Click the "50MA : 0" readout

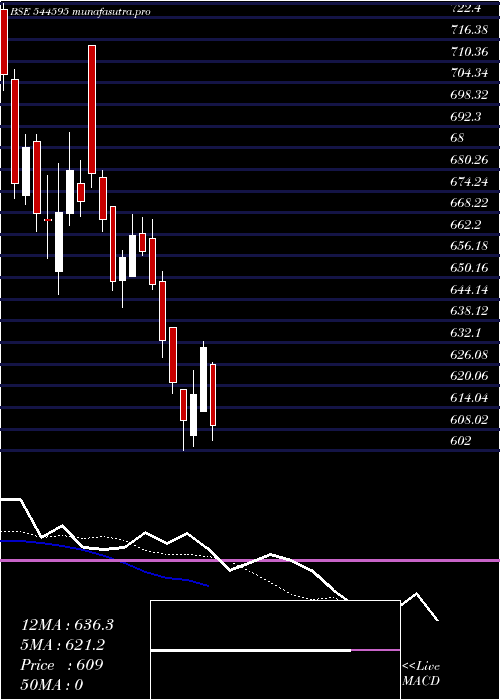click(52, 685)
